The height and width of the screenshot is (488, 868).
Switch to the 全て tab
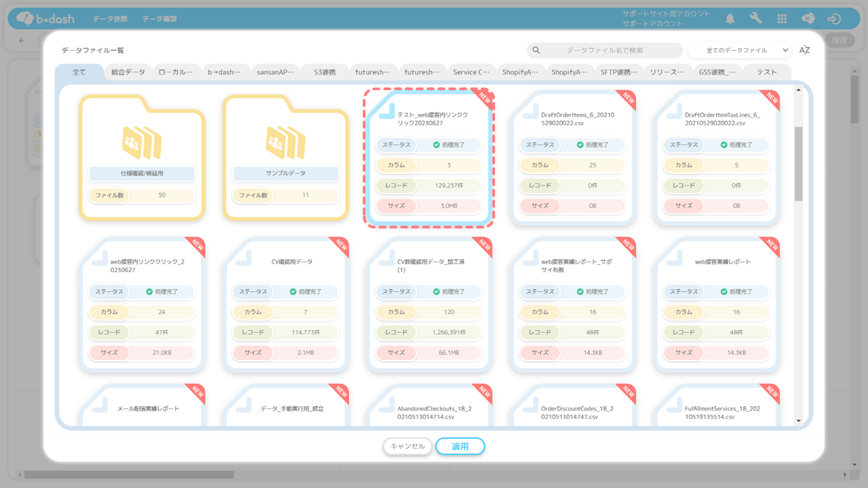(79, 72)
